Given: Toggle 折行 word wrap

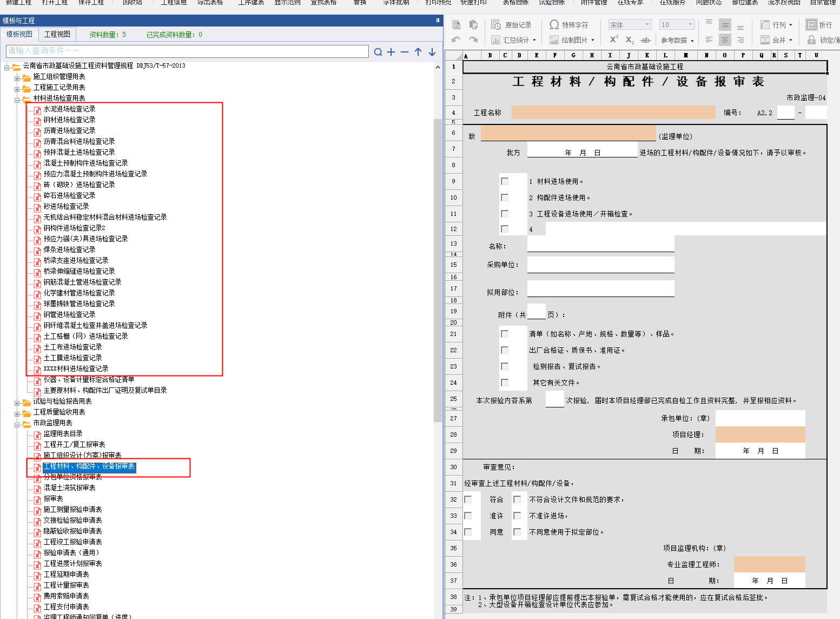Looking at the screenshot, I should pyautogui.click(x=819, y=25).
